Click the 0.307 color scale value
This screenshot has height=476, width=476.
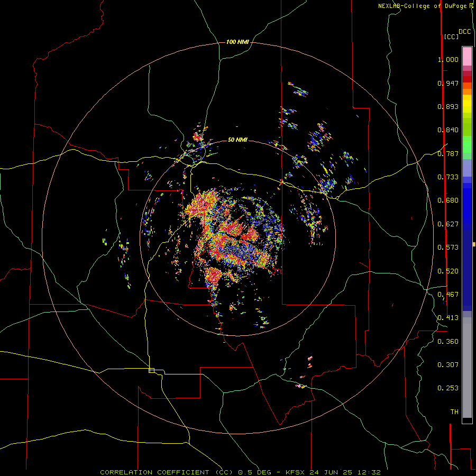pyautogui.click(x=448, y=365)
